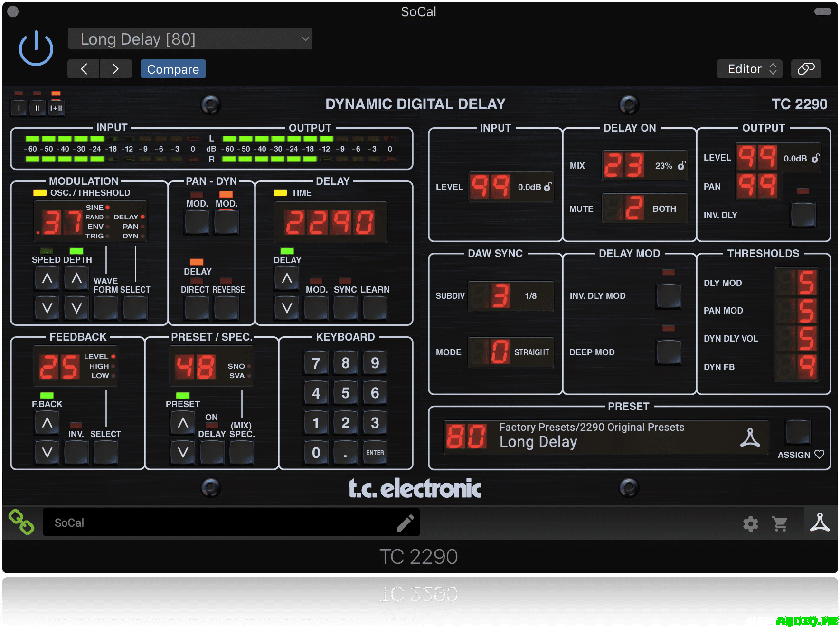Click the input LEVEL 99 display
Image resolution: width=840 pixels, height=627 pixels.
click(x=490, y=187)
